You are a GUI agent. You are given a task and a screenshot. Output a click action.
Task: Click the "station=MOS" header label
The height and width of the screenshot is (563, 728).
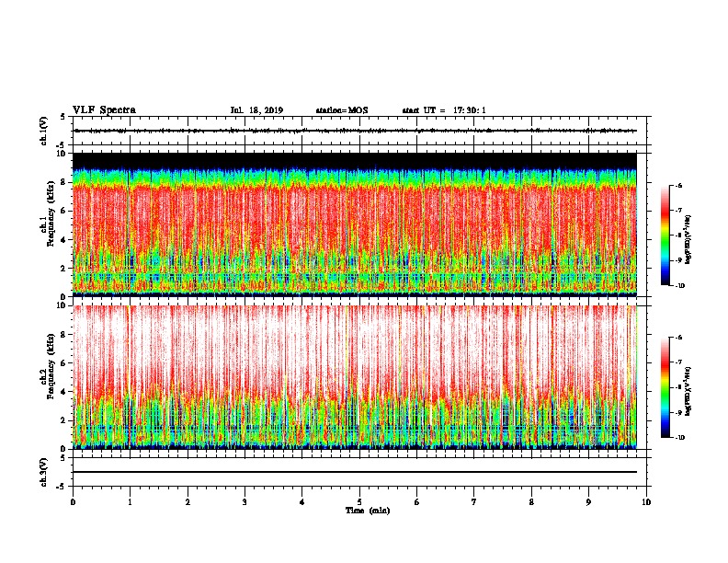tap(342, 110)
